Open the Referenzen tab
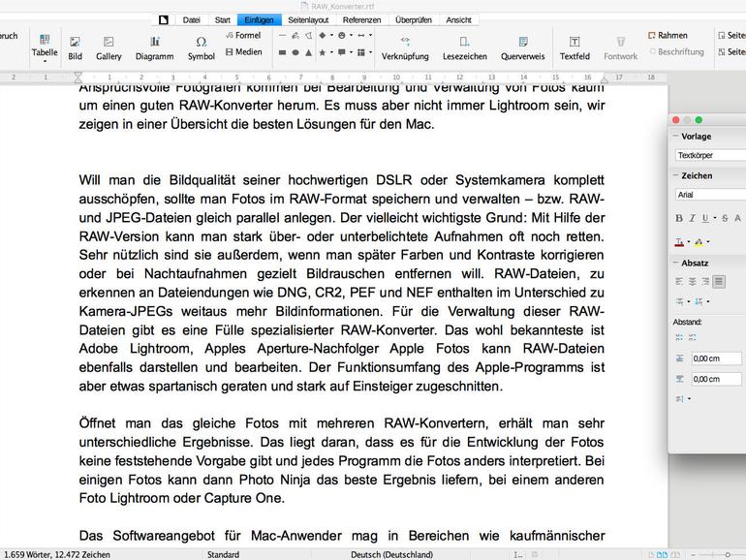Image resolution: width=746 pixels, height=560 pixels. pyautogui.click(x=361, y=20)
